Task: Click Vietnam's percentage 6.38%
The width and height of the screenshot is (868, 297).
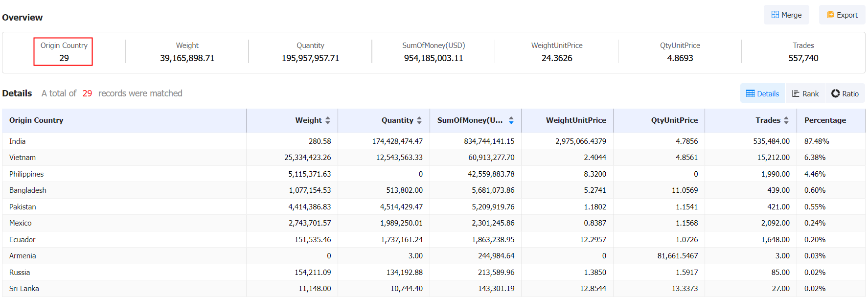Action: click(x=815, y=158)
